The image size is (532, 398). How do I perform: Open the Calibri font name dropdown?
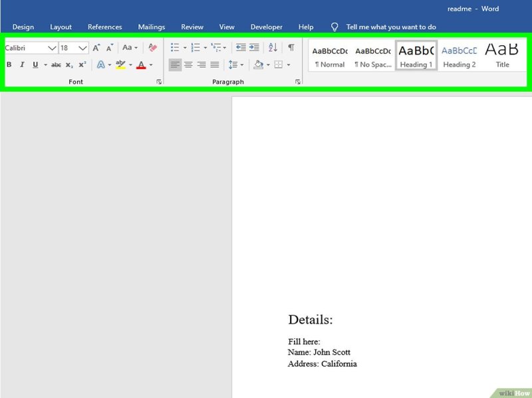(52, 48)
